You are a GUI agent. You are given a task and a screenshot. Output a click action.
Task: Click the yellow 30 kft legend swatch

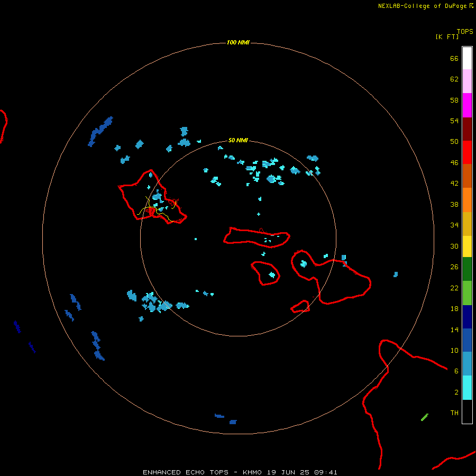click(467, 246)
